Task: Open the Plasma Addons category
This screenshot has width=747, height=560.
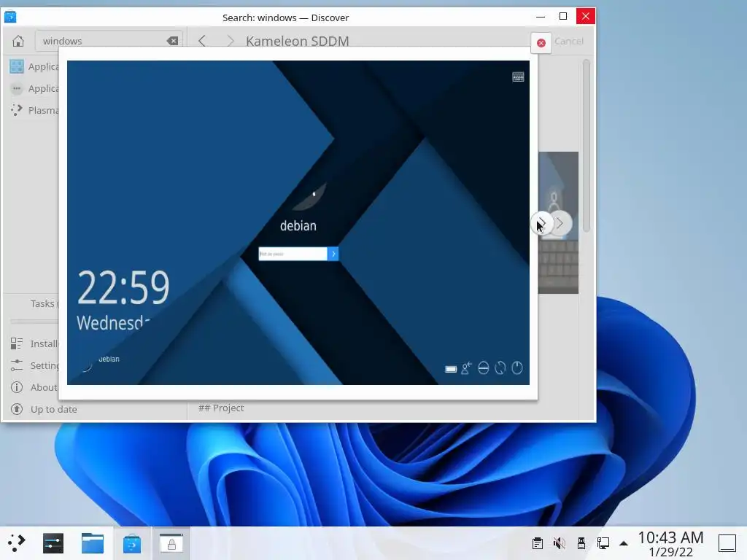Action: (x=34, y=110)
